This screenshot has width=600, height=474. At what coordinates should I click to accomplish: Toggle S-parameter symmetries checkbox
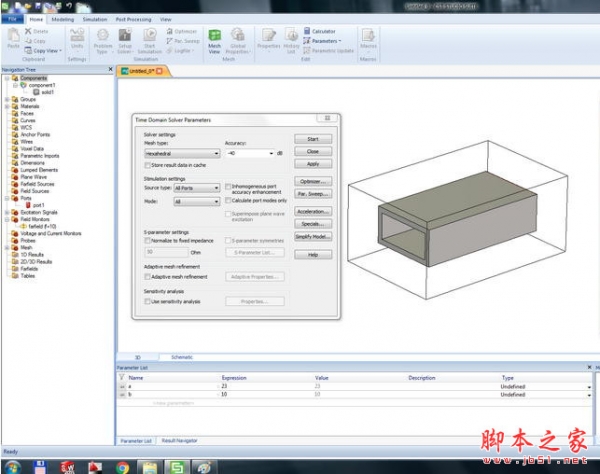click(228, 241)
